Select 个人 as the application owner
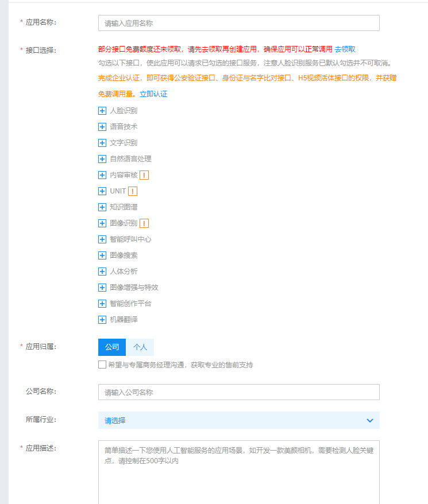The image size is (428, 504). pos(140,347)
